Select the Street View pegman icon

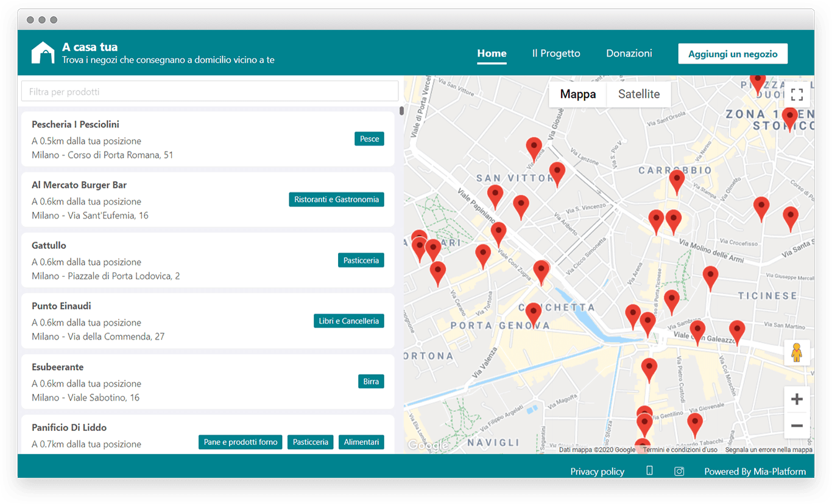(x=797, y=352)
